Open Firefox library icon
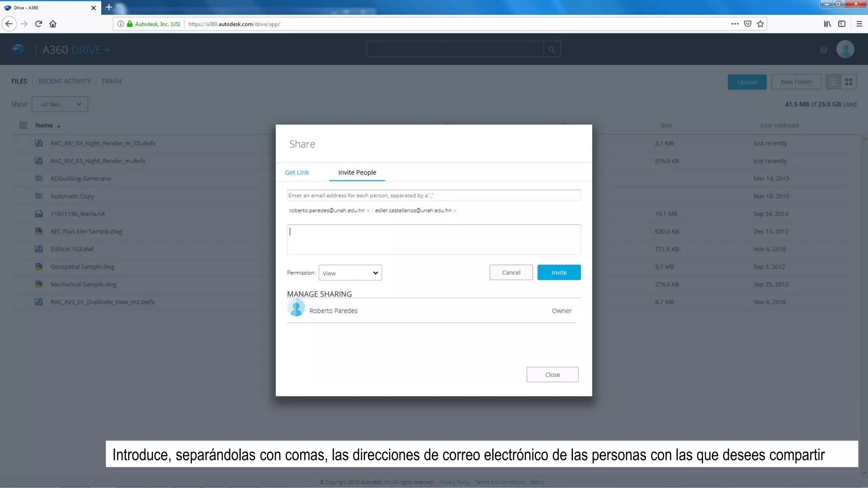 pos(827,24)
